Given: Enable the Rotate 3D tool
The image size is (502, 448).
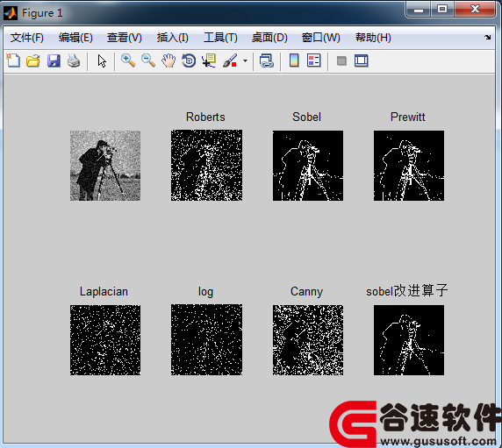Looking at the screenshot, I should [189, 60].
